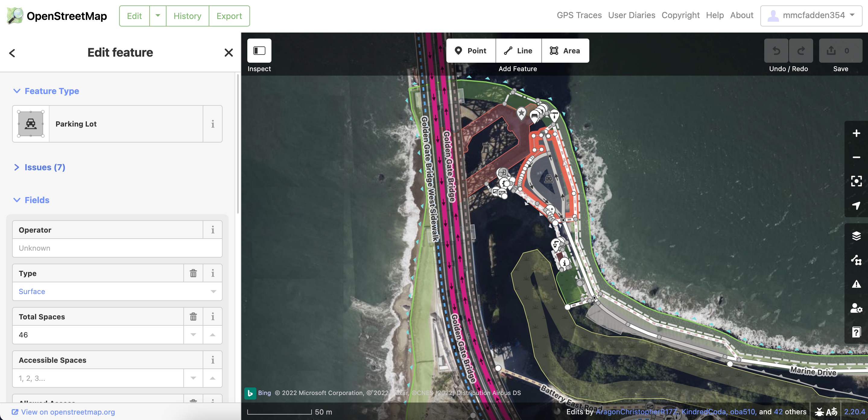Open the About page
868x420 pixels.
742,15
